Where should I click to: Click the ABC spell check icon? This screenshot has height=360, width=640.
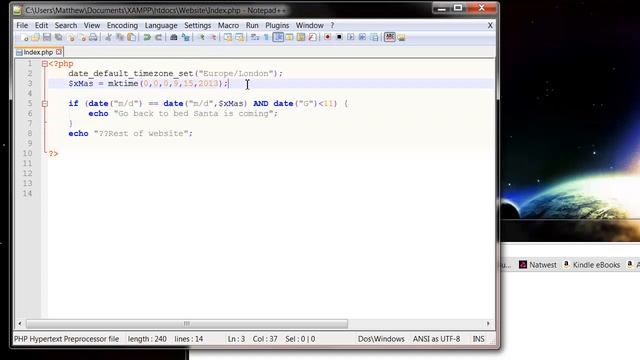pyautogui.click(x=390, y=38)
